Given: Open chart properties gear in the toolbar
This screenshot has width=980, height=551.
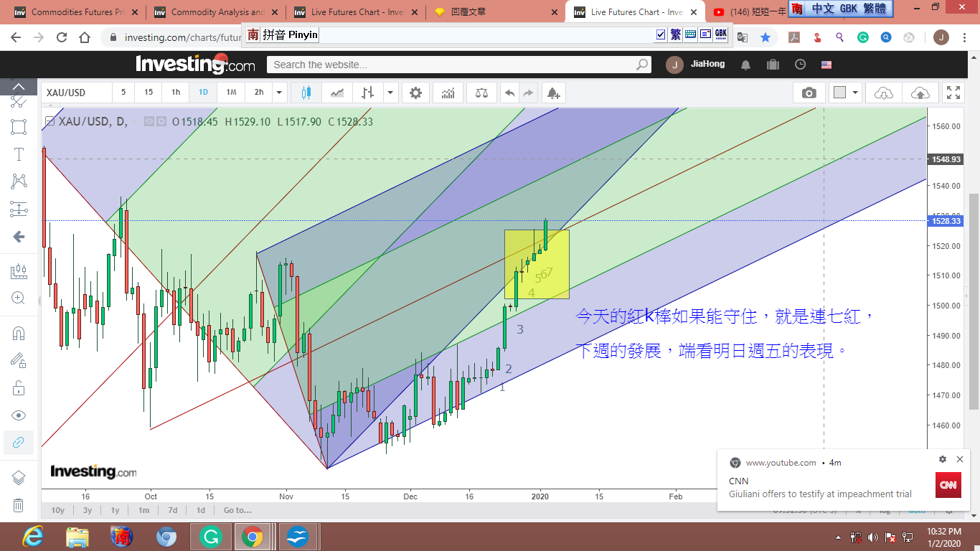Looking at the screenshot, I should pyautogui.click(x=415, y=93).
